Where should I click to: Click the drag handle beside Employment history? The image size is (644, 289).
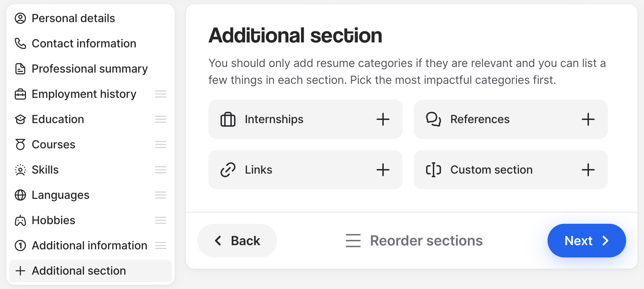[x=161, y=94]
